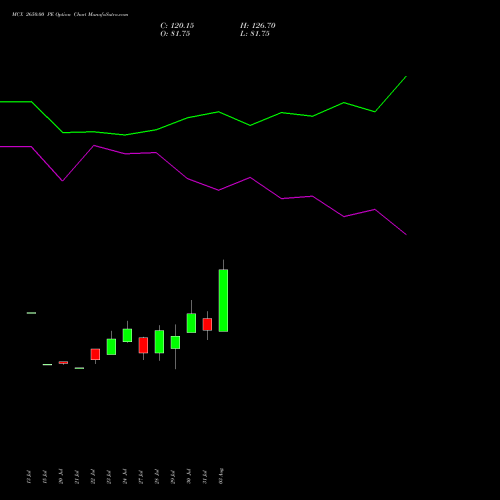
Task: Click the close value C: 120.15
Action: click(x=177, y=26)
